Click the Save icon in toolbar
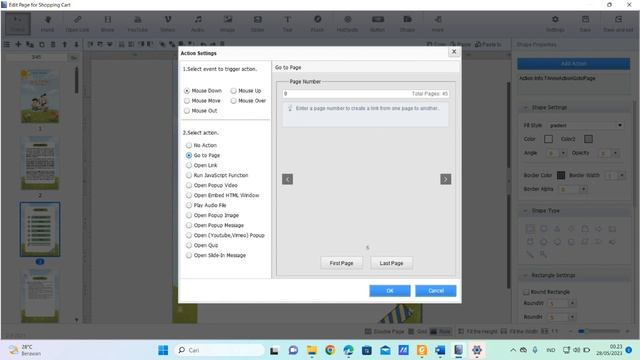This screenshot has height=360, width=640. click(x=585, y=23)
